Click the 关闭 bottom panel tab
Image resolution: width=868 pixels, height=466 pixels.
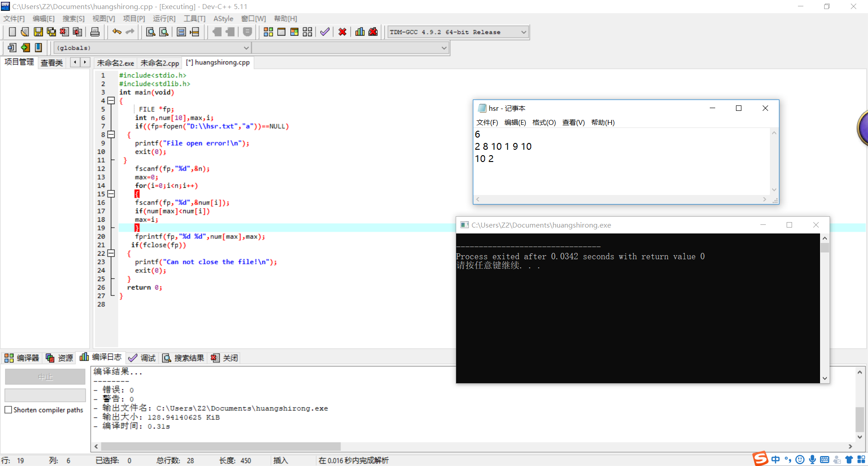click(x=224, y=358)
